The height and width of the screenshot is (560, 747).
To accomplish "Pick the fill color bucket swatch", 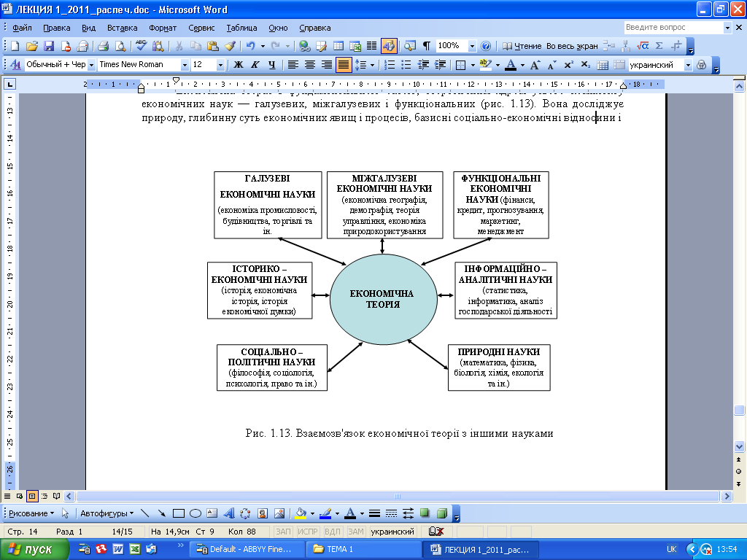I will click(x=301, y=513).
